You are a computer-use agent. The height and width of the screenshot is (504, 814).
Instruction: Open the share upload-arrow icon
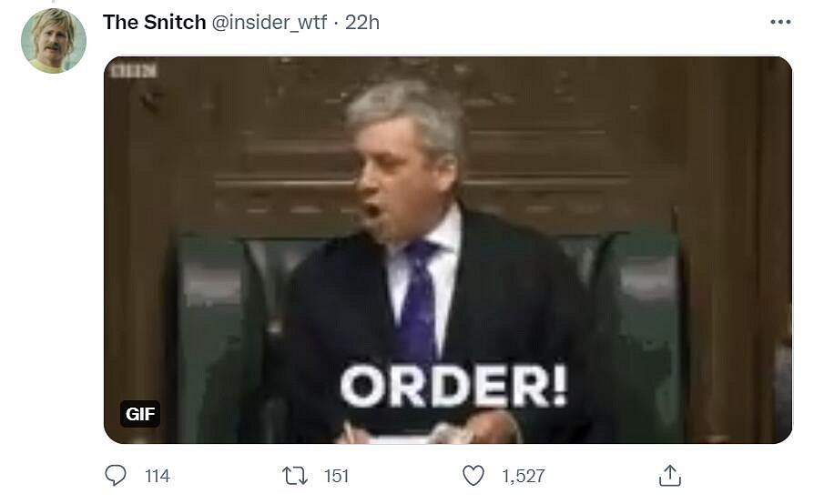pos(669,476)
